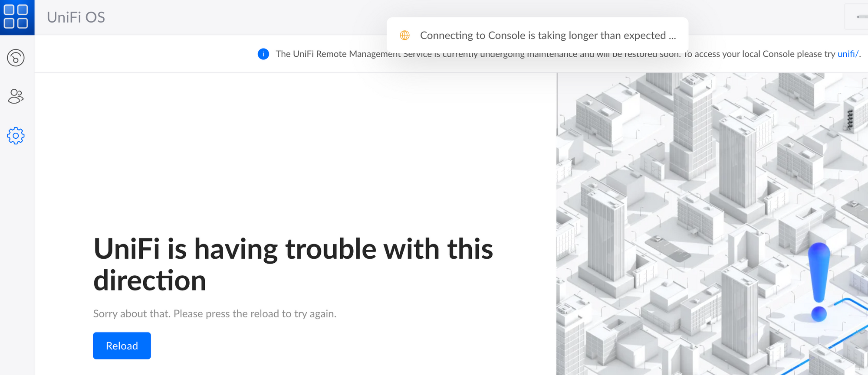
Task: Click the orange globe connection icon
Action: pos(404,36)
